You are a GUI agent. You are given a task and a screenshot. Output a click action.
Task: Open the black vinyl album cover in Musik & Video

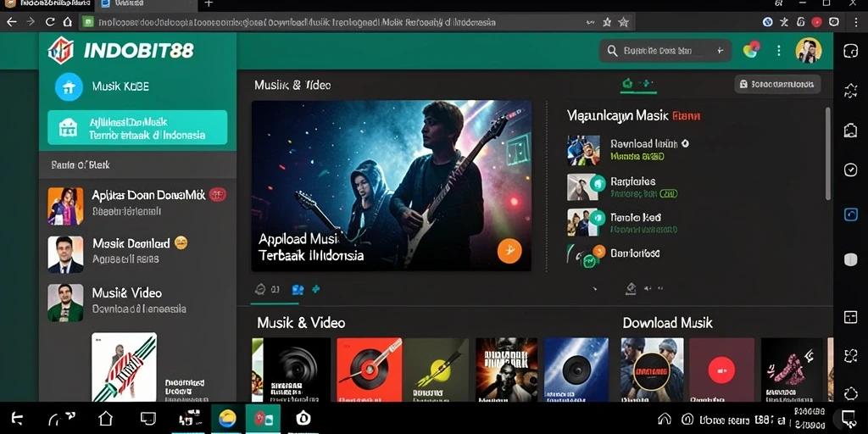click(x=296, y=370)
